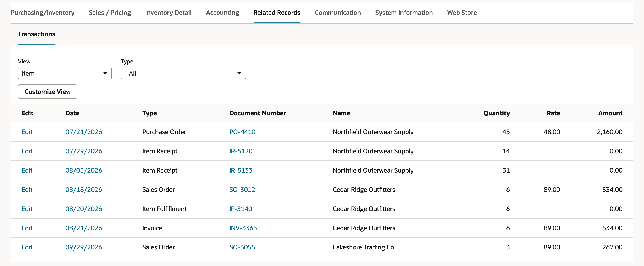The height and width of the screenshot is (266, 644).
Task: Sort by Document Number column header
Action: click(x=258, y=113)
